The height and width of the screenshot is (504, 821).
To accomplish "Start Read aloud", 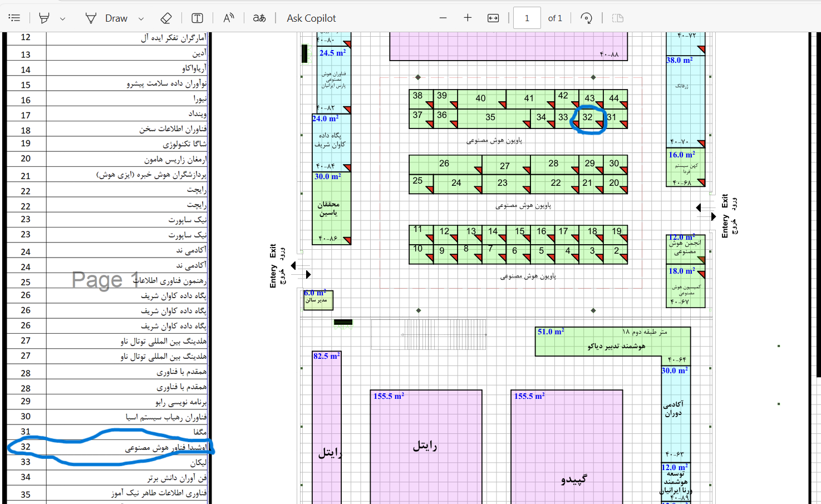I will click(228, 18).
